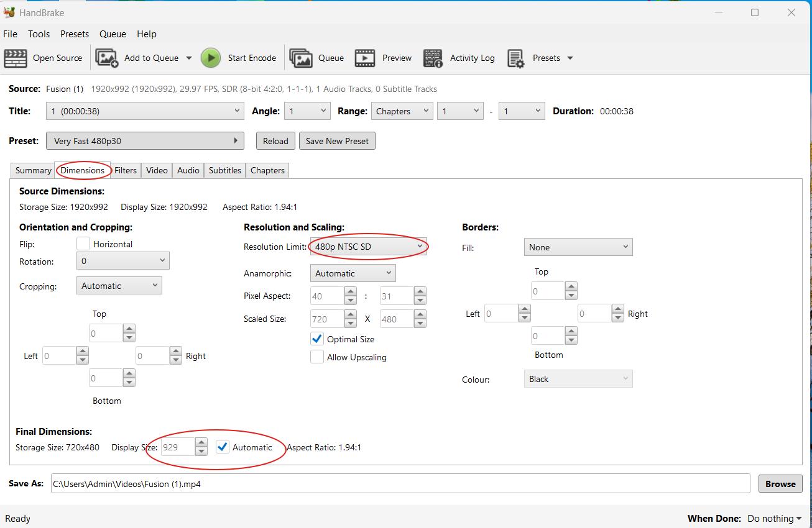Viewport: 812px width, 528px height.
Task: Open the When Done dropdown
Action: click(x=775, y=518)
